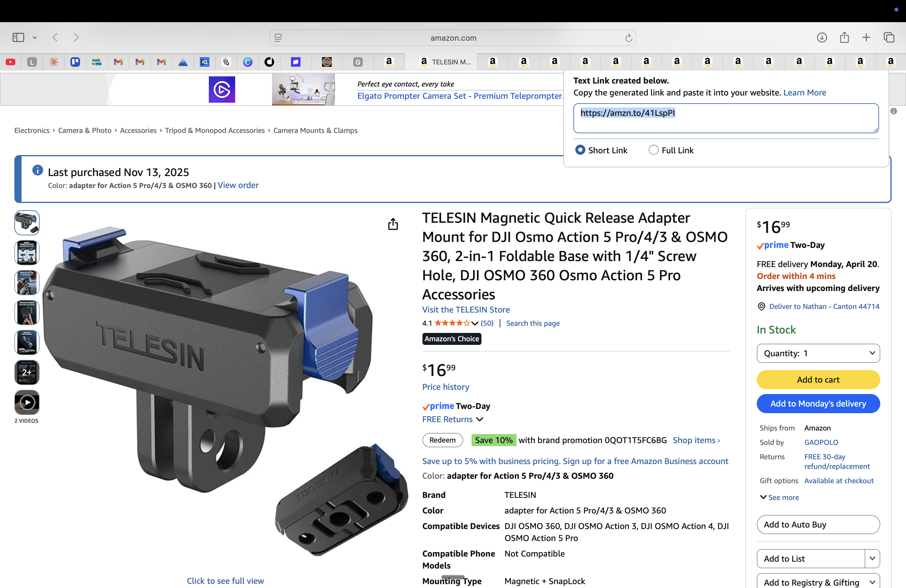Click the Redeem promotion button

point(442,440)
